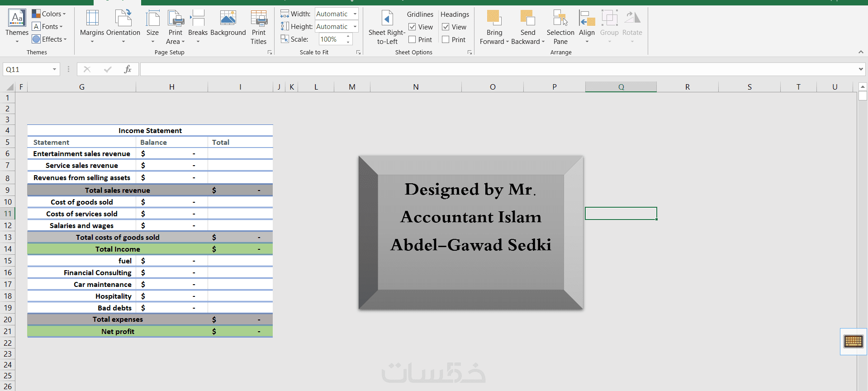The width and height of the screenshot is (868, 391).
Task: Expand the Width scale-to-fit dropdown
Action: pos(355,14)
